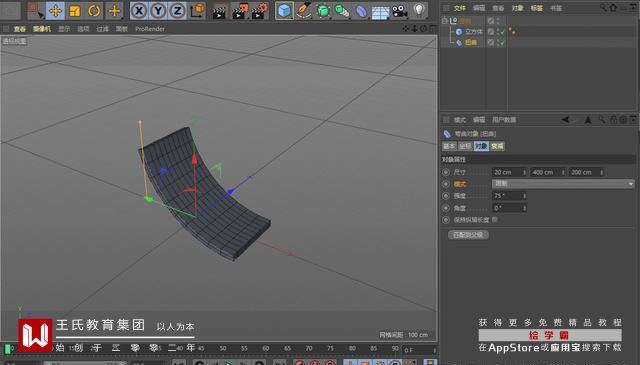Select the Move tool in toolbar
Screen dimensions: 640x365
point(55,11)
